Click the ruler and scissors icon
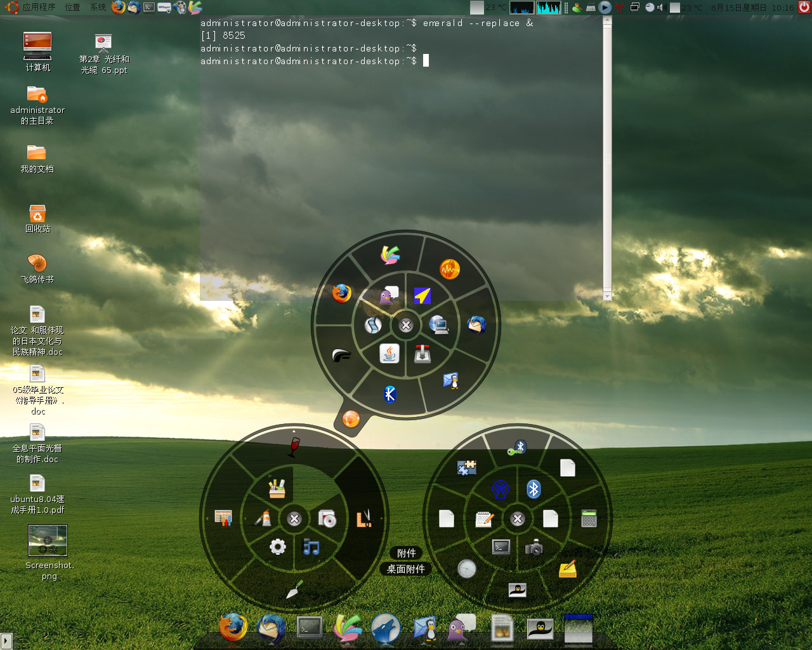This screenshot has height=650, width=812. pos(364,519)
